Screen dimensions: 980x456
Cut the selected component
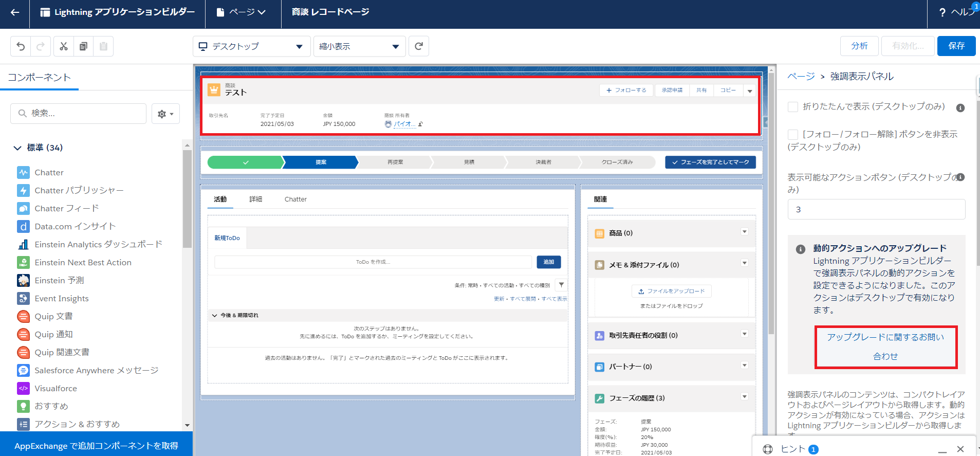click(x=64, y=46)
